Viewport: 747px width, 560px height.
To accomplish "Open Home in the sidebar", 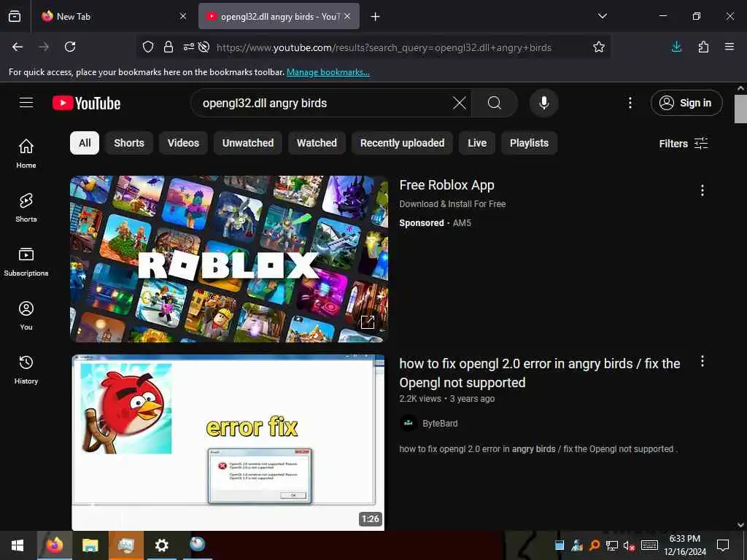I will 26,153.
